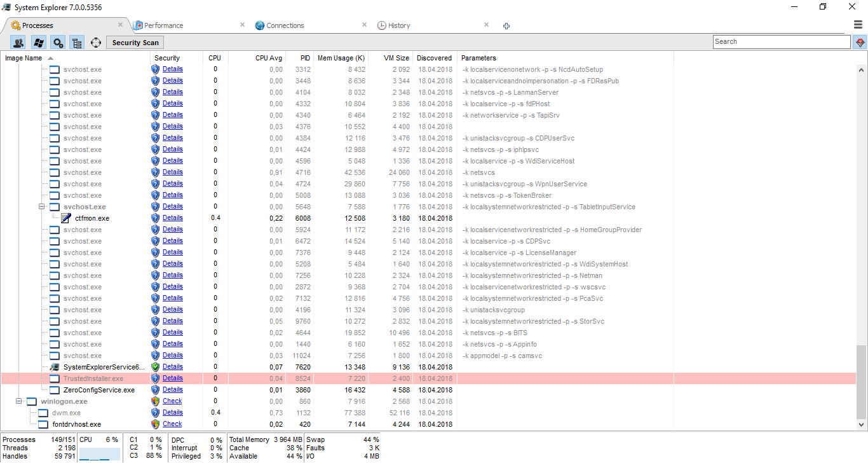Click the winlogon.exe colored shield icon
The width and height of the screenshot is (868, 463).
point(155,401)
